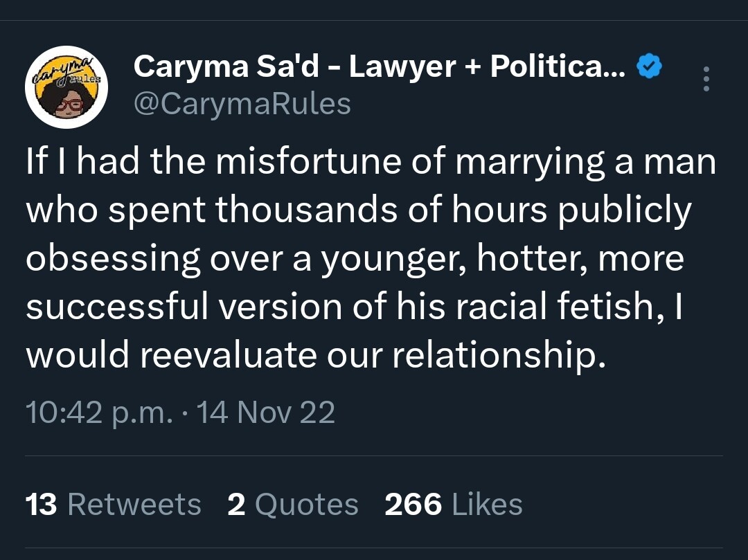This screenshot has height=560, width=748.
Task: Click the tweet line starting 'If I had'
Action: click(370, 163)
